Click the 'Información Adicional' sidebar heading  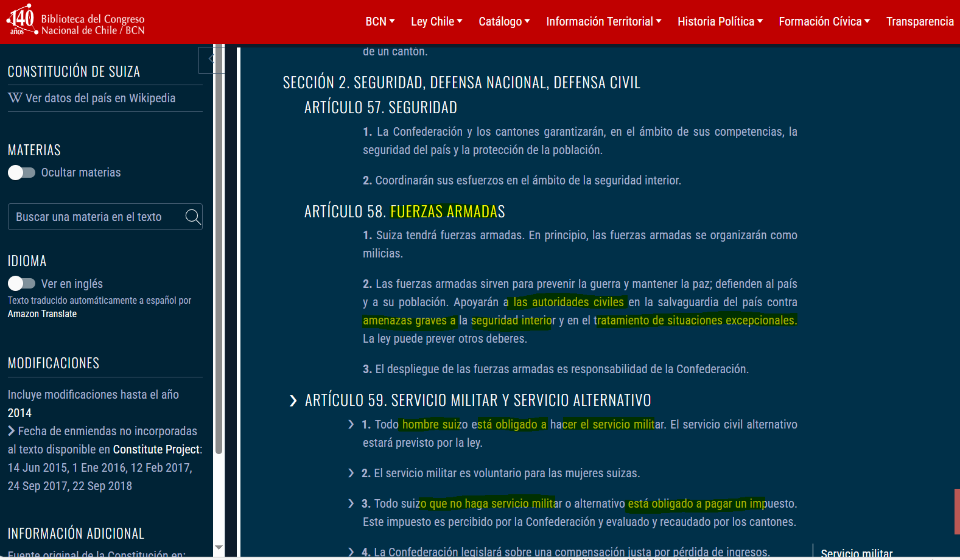pos(76,533)
